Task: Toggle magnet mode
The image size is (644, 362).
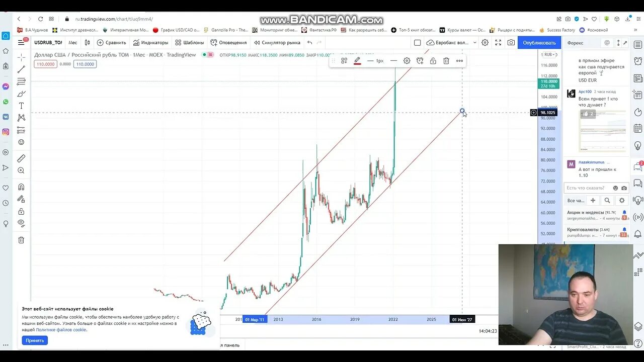Action: tap(21, 187)
